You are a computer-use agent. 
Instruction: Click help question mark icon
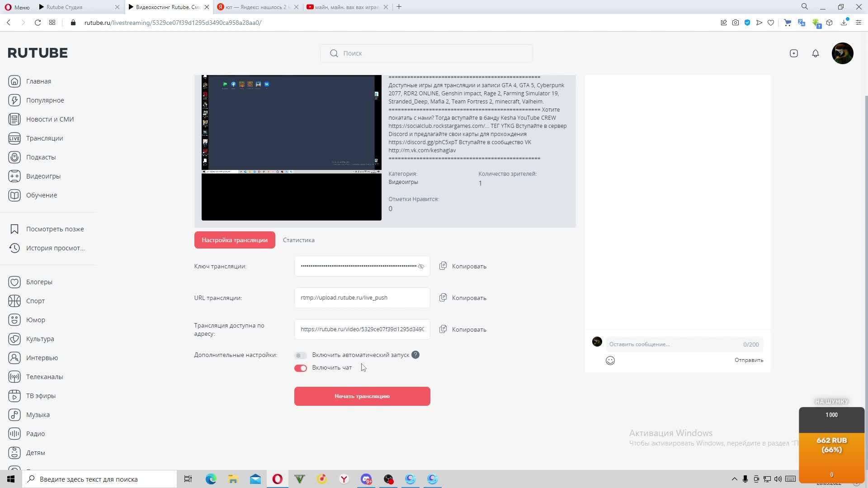(x=415, y=355)
